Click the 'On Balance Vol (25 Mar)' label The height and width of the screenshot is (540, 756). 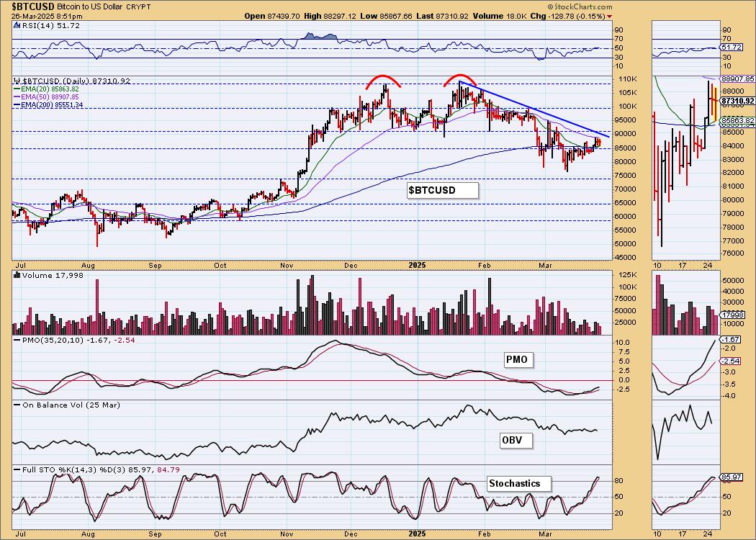tap(67, 405)
